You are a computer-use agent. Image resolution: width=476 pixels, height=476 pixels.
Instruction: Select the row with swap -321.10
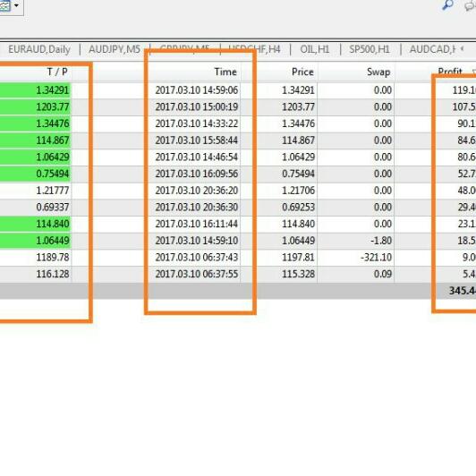click(238, 258)
